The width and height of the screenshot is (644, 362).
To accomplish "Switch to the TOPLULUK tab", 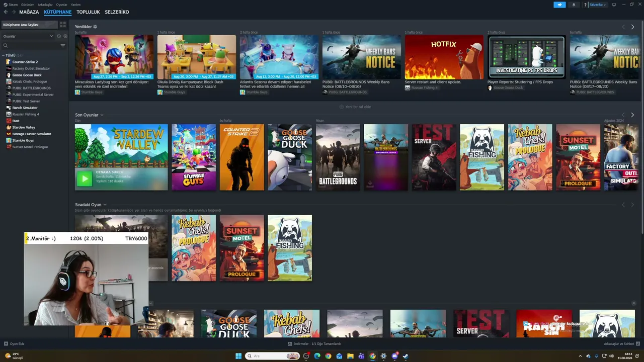I will coord(88,12).
